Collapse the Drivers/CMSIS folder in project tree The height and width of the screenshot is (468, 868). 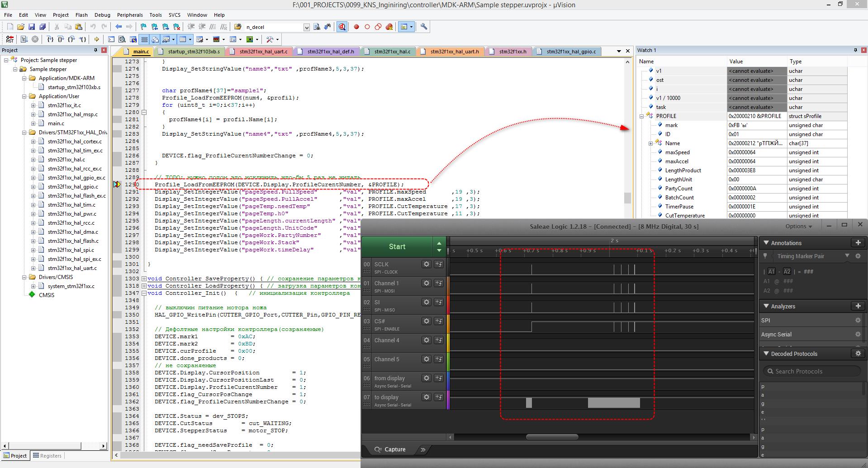(24, 277)
